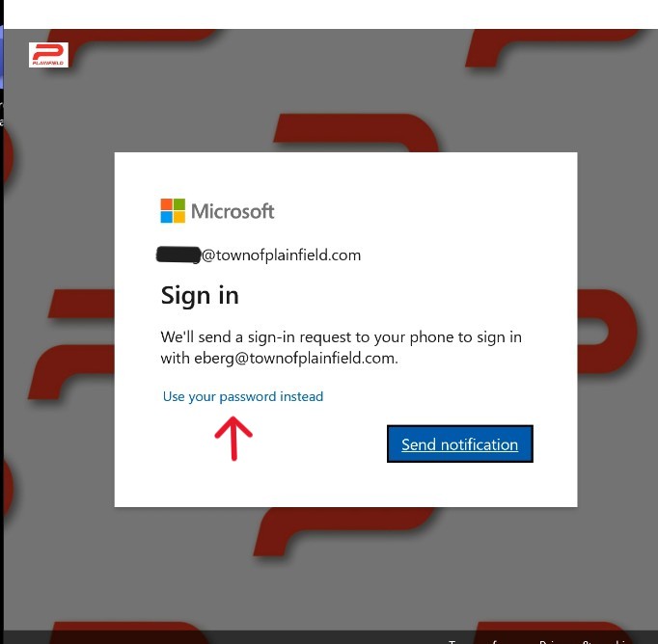Click the eberg@townofplainfield.com address in the message
658x644 pixels.
point(294,359)
